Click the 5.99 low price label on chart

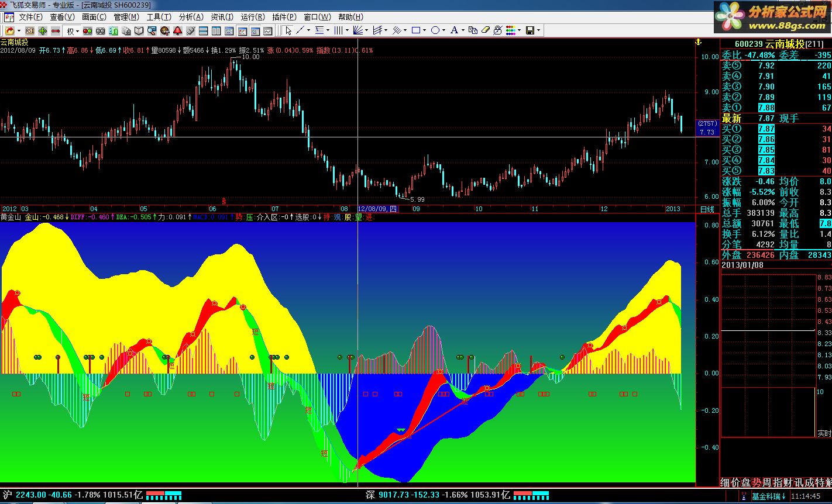point(417,199)
